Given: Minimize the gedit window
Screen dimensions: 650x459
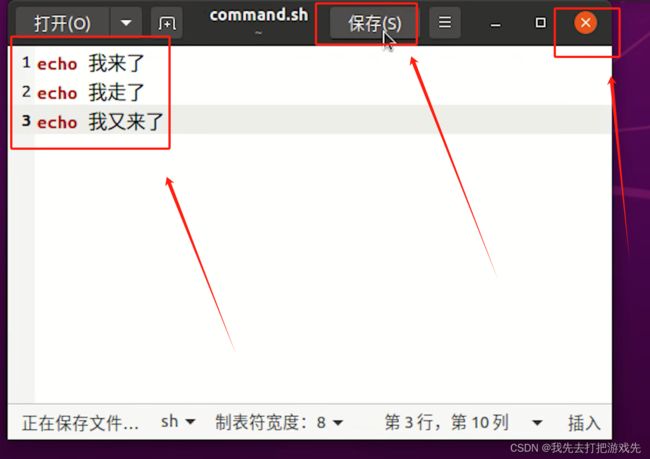Looking at the screenshot, I should pos(495,24).
